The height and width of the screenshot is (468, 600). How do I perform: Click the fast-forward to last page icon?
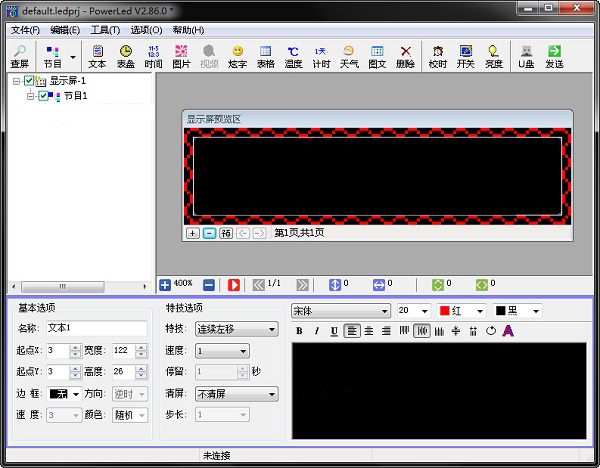point(302,285)
